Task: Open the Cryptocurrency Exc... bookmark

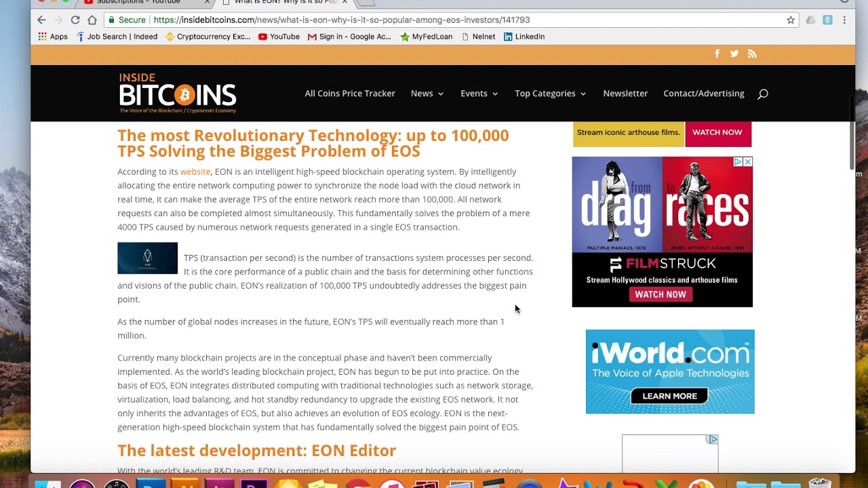Action: [208, 37]
